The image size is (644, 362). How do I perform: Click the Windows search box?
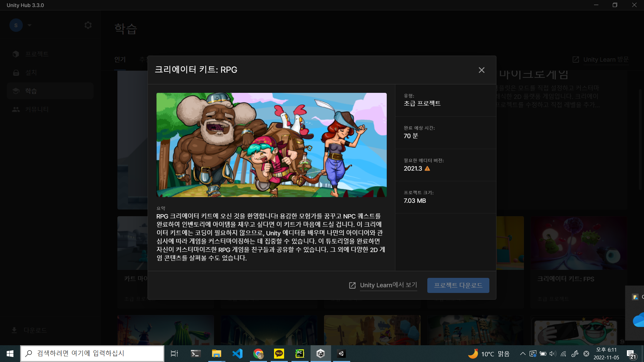click(92, 354)
